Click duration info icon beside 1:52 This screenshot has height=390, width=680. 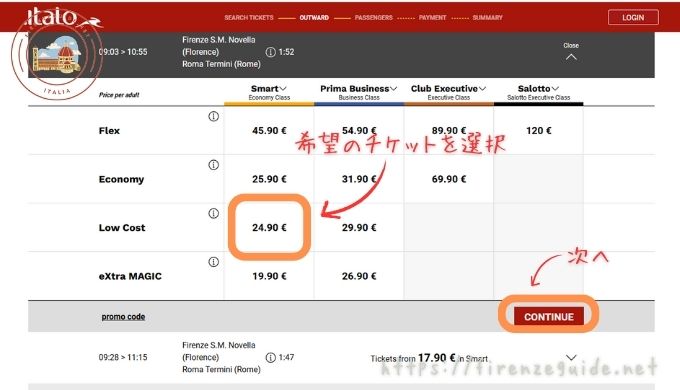coord(270,52)
